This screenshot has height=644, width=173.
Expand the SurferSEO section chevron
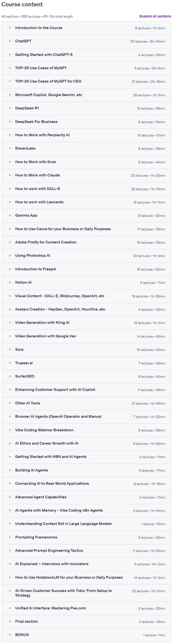point(10,377)
